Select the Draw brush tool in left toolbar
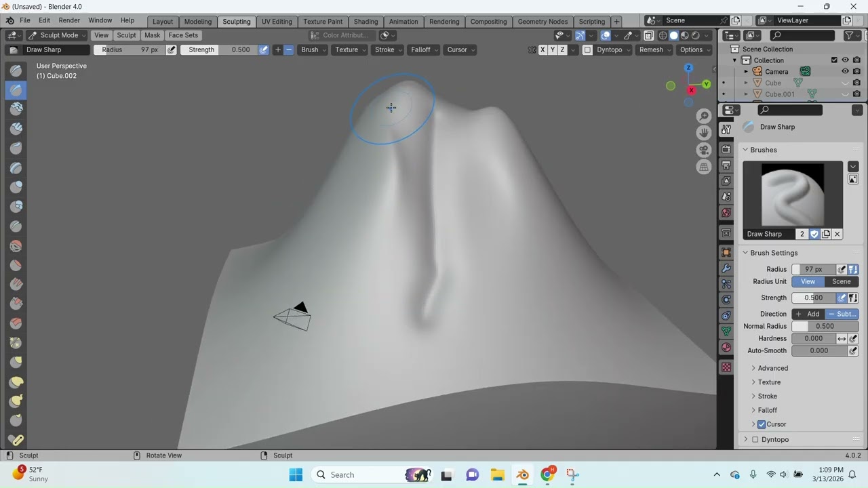The image size is (868, 488). 16,70
